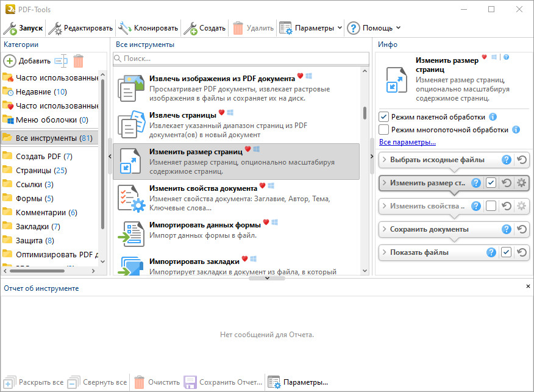Select the Извлечь изображения из PDF документа tool icon
The image size is (534, 392).
click(131, 88)
